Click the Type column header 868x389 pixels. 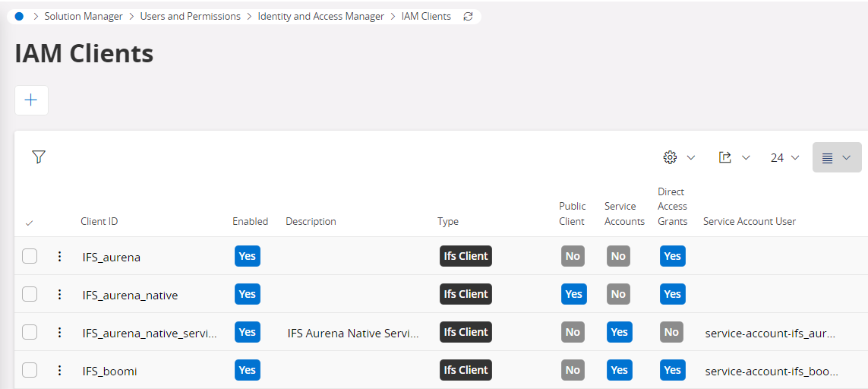point(448,222)
